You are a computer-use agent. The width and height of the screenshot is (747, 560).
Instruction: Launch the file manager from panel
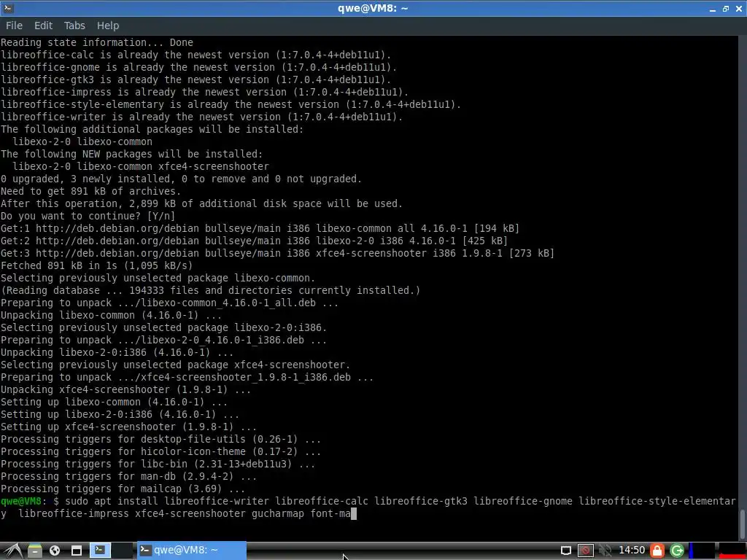[x=35, y=551]
